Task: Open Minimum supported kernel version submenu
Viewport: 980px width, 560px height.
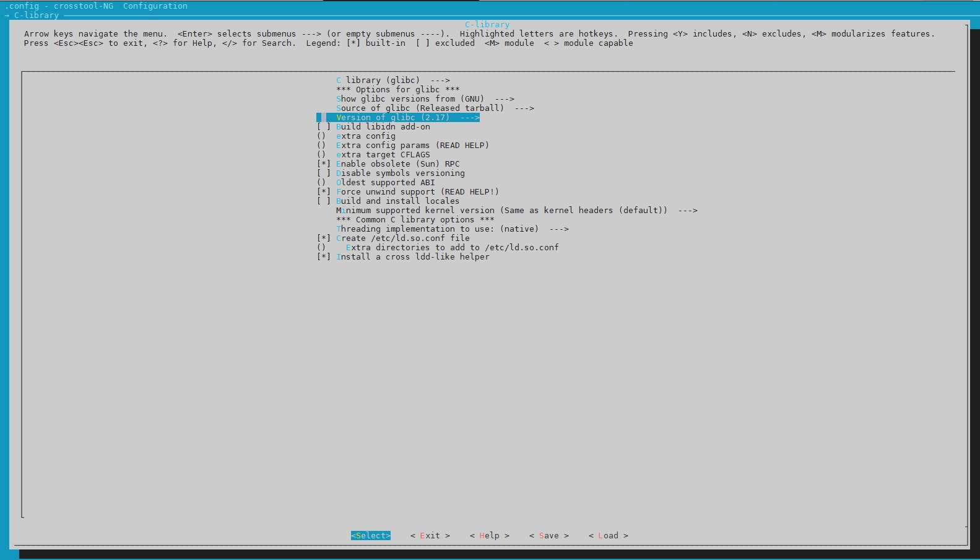Action: pyautogui.click(x=516, y=210)
